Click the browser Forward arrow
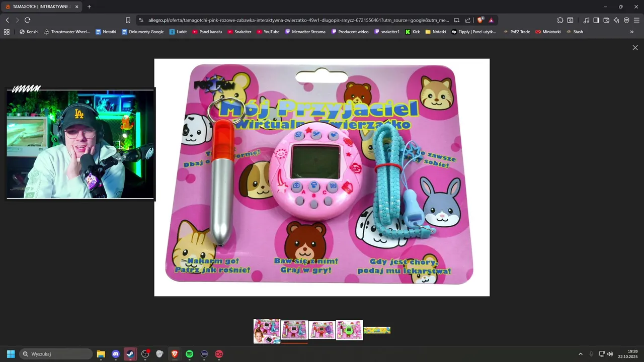The height and width of the screenshot is (362, 644). pyautogui.click(x=17, y=20)
